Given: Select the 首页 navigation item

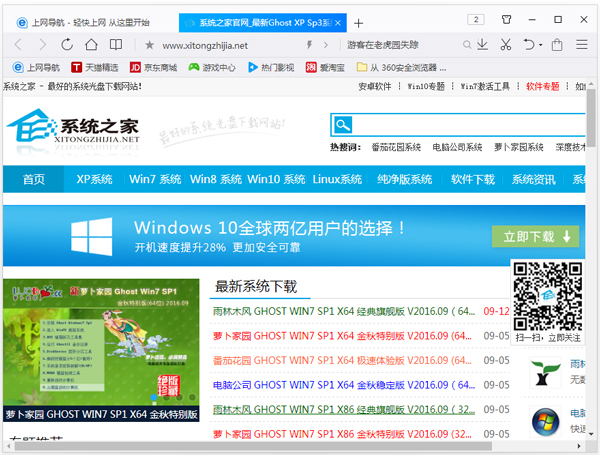Looking at the screenshot, I should coord(34,179).
